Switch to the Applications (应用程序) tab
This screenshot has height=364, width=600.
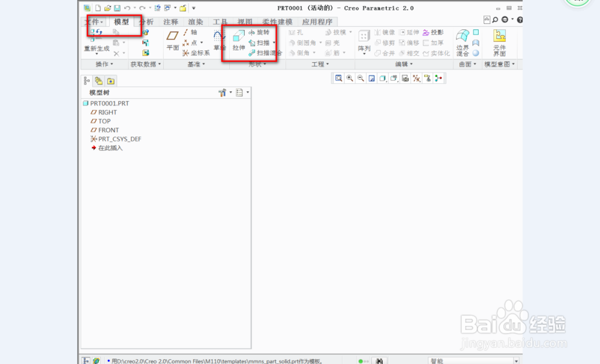click(x=317, y=22)
